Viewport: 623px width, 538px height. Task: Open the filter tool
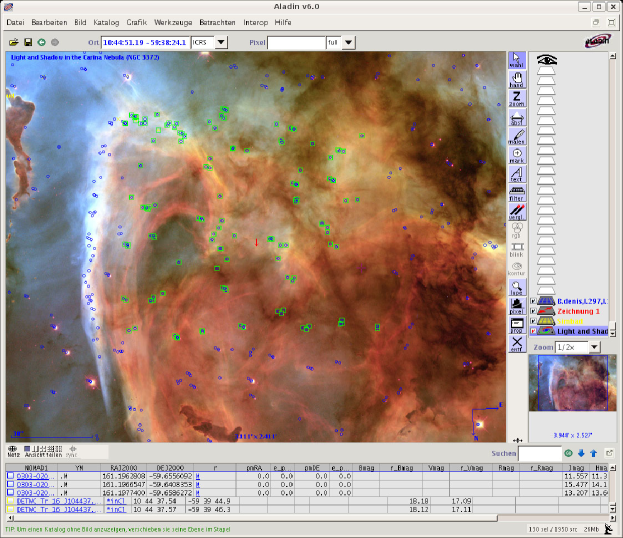pos(517,191)
